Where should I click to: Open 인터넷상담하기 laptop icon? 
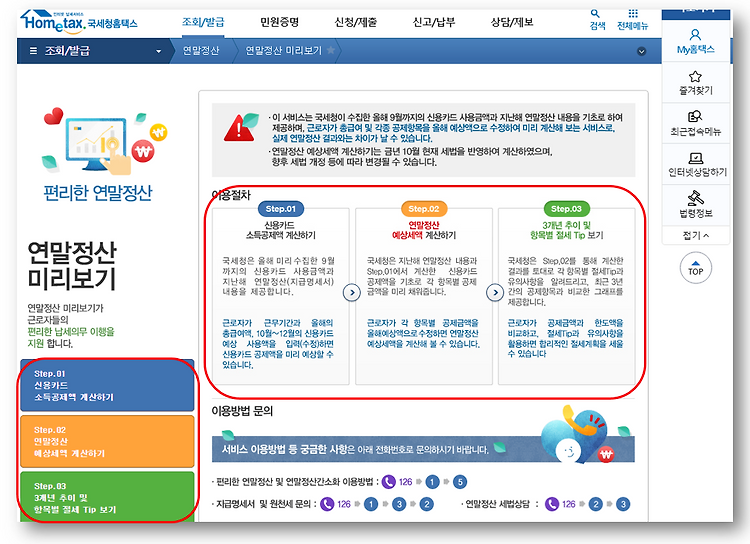tap(695, 158)
